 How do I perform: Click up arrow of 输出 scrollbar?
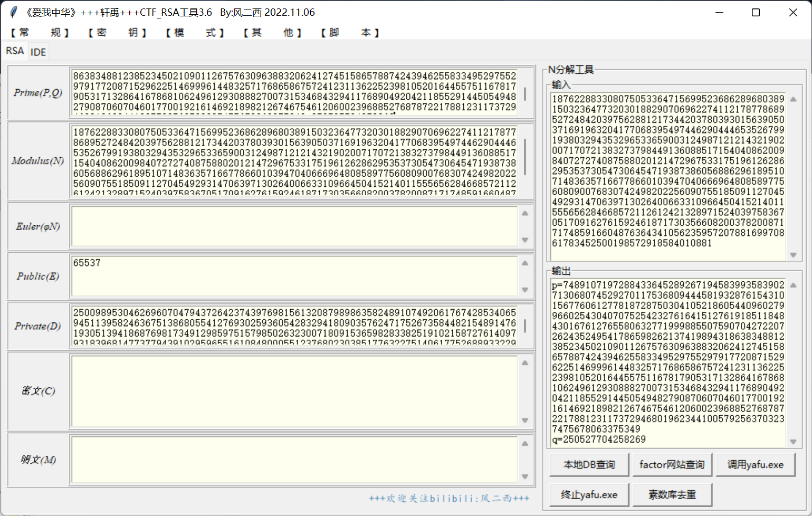[x=793, y=285]
